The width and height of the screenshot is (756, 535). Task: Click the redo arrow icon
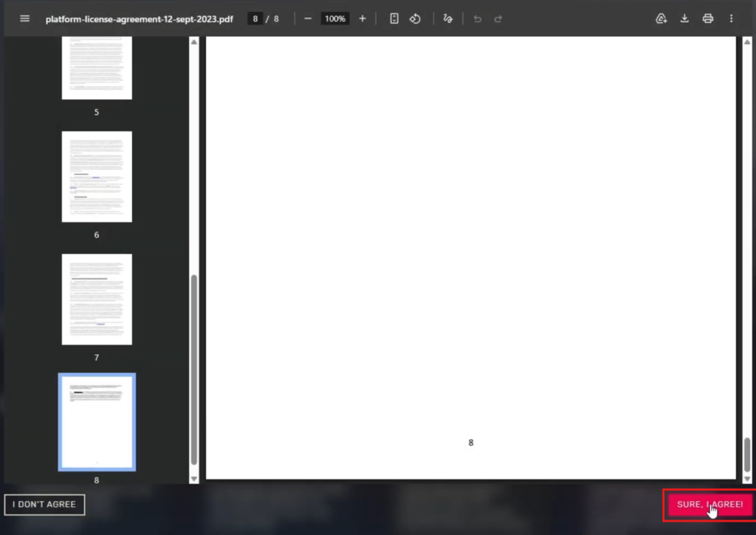tap(498, 18)
